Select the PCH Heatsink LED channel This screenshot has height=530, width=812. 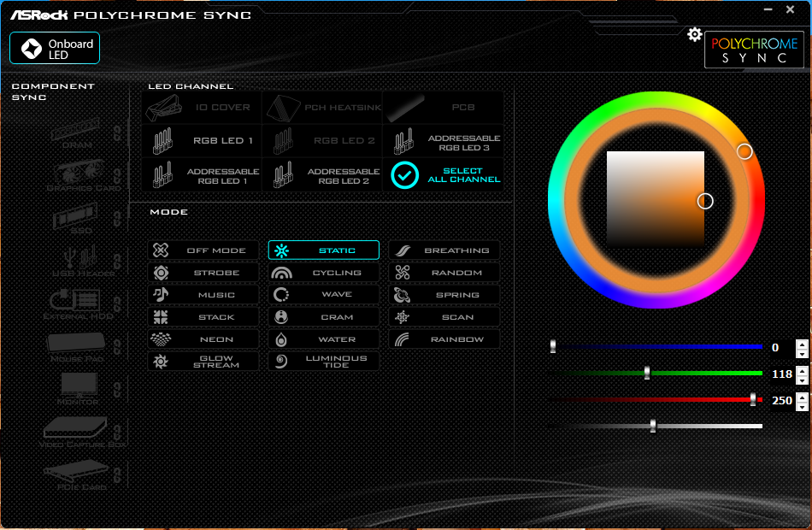tap(322, 108)
